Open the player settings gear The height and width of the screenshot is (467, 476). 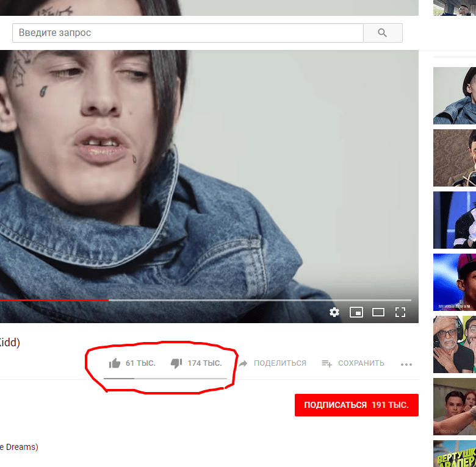pos(334,312)
